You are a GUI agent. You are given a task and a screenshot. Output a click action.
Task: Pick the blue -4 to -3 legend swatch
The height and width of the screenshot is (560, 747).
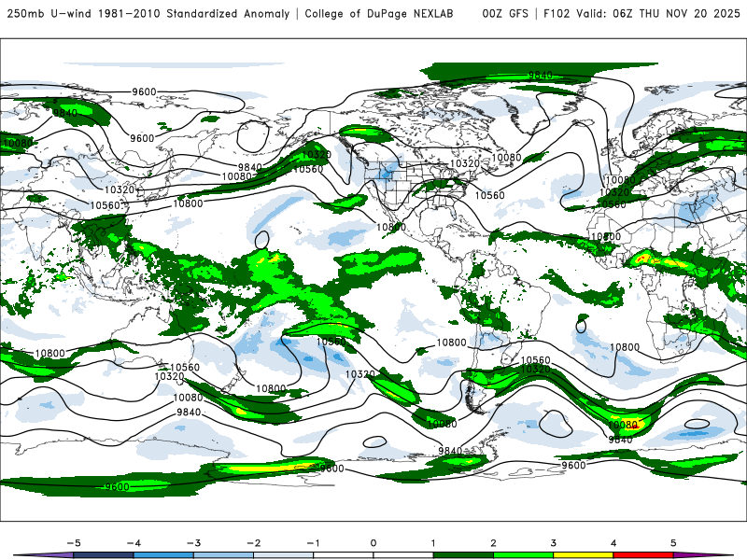point(163,555)
